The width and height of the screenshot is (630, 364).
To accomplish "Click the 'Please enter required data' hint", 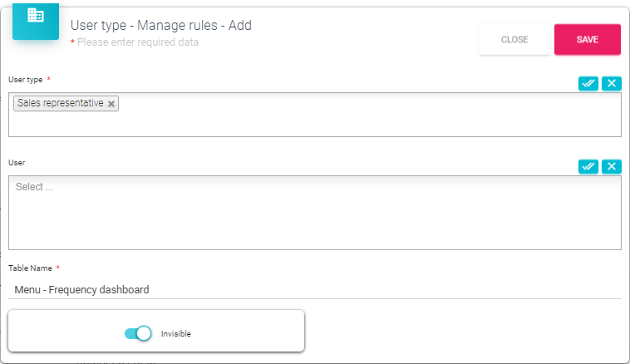I will 138,42.
